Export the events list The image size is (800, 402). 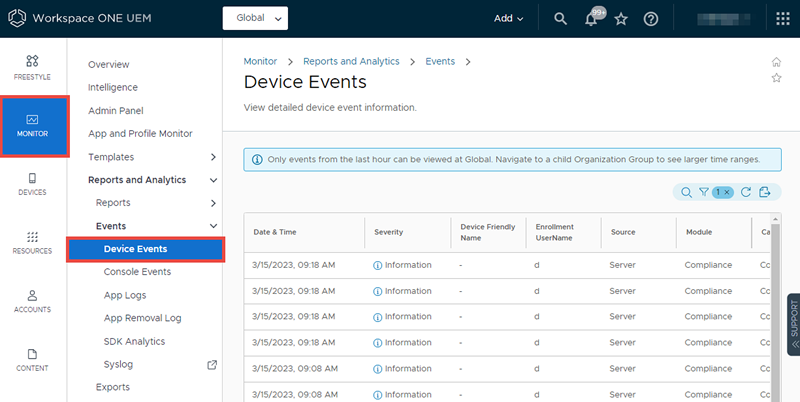pyautogui.click(x=764, y=192)
